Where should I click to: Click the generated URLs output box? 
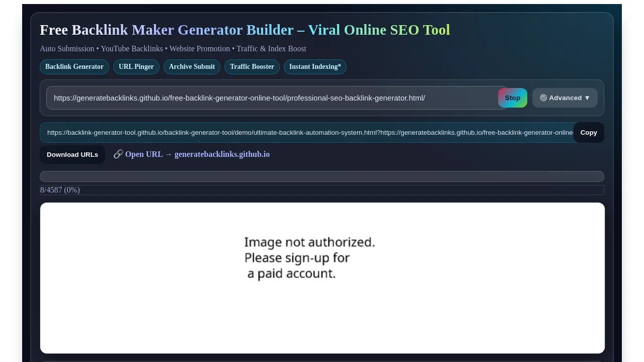pyautogui.click(x=307, y=133)
